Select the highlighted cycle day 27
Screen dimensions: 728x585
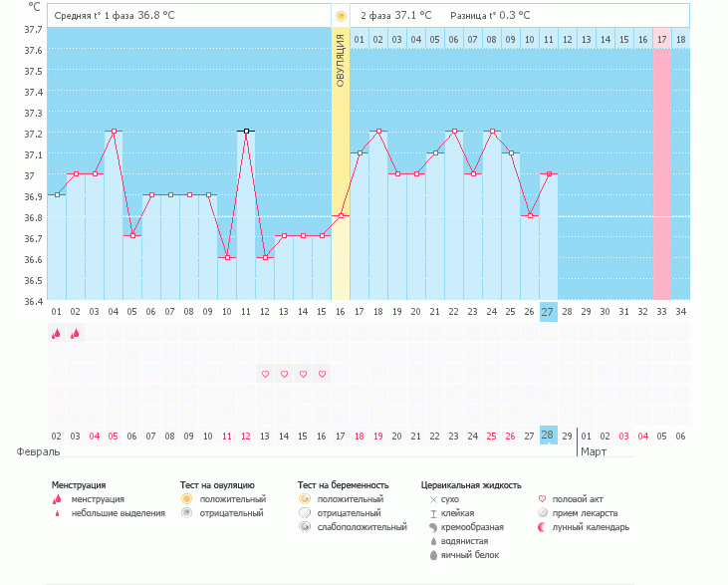548,312
